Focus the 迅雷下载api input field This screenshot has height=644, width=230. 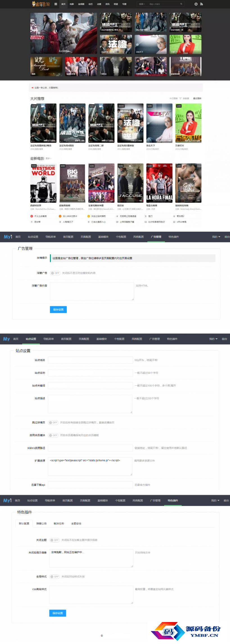[x=90, y=485]
